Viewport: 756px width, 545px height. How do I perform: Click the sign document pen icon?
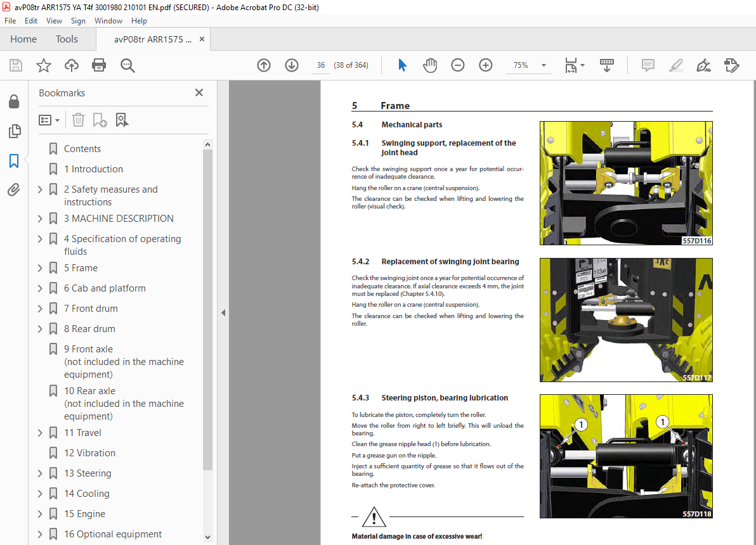tap(703, 65)
